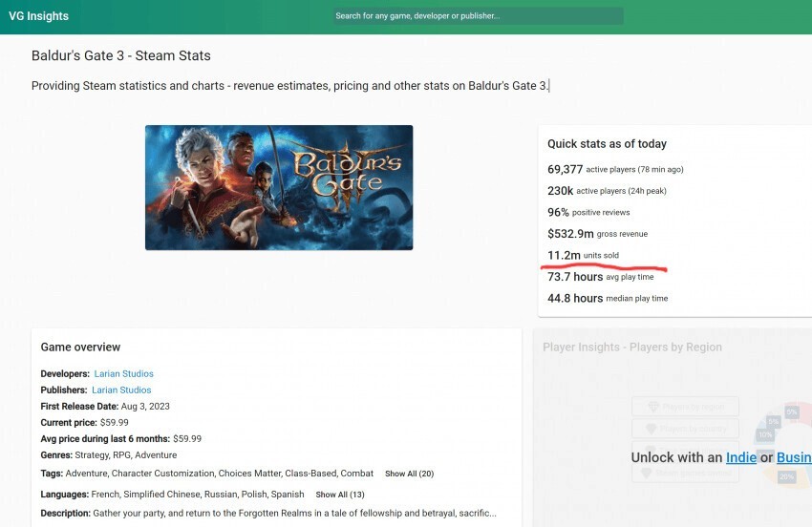Open the Baldur's Gate 3 banner image
This screenshot has width=812, height=527.
pos(279,188)
